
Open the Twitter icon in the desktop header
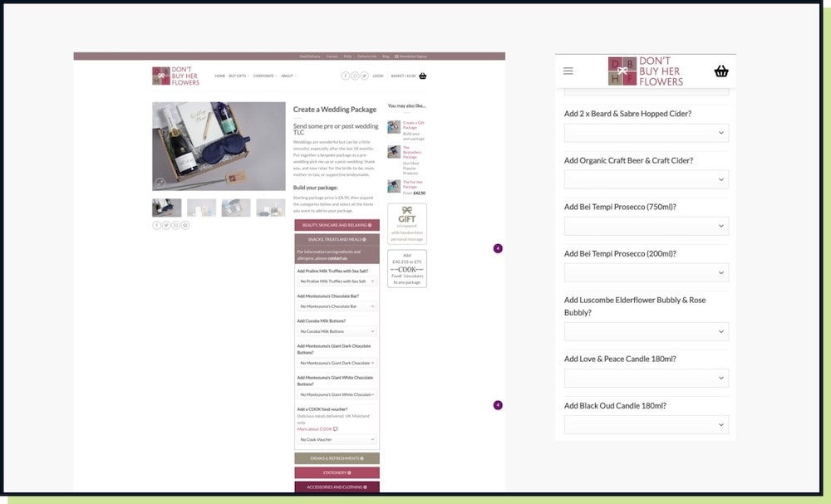(x=364, y=76)
